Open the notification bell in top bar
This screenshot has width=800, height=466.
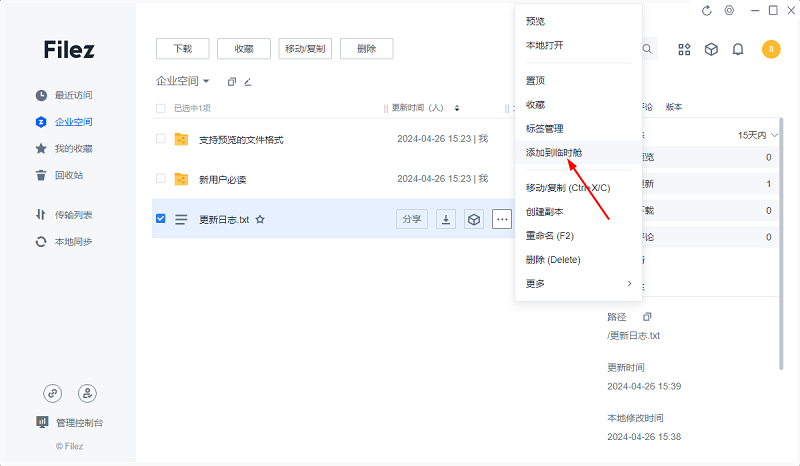738,49
